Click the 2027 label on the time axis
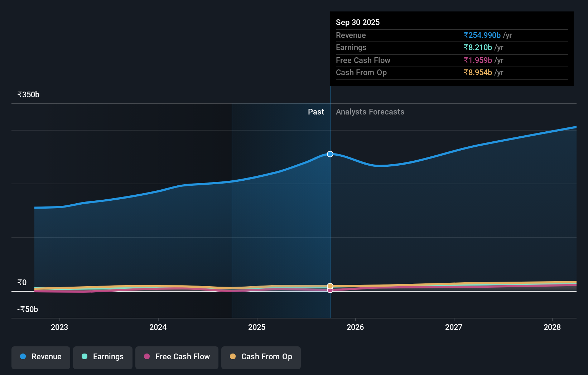 pos(454,327)
